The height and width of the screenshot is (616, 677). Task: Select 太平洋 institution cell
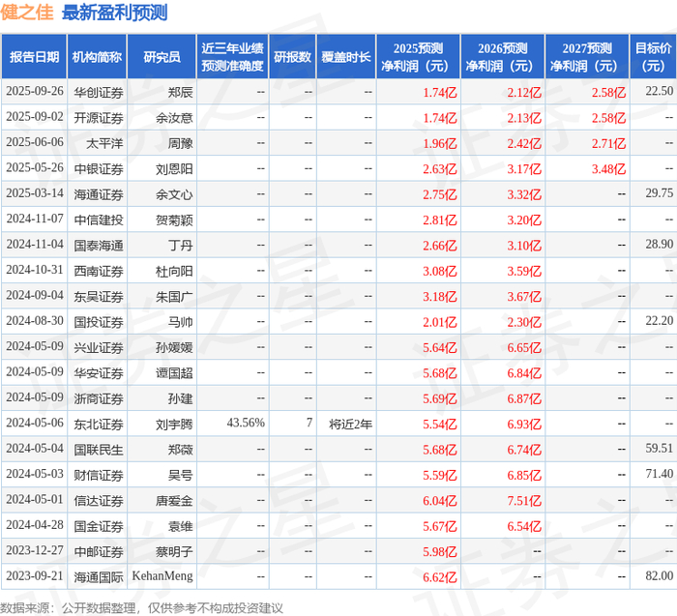coord(104,143)
